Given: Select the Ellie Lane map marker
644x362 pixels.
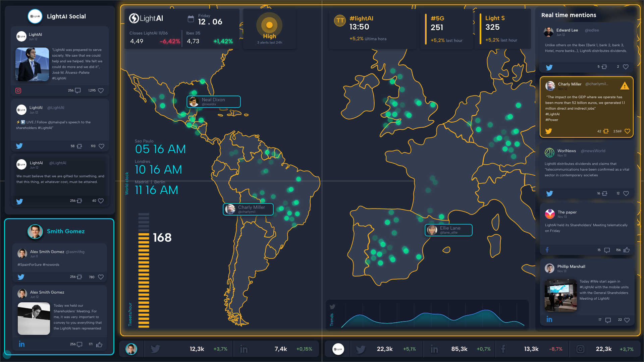Looking at the screenshot, I should coord(449,230).
